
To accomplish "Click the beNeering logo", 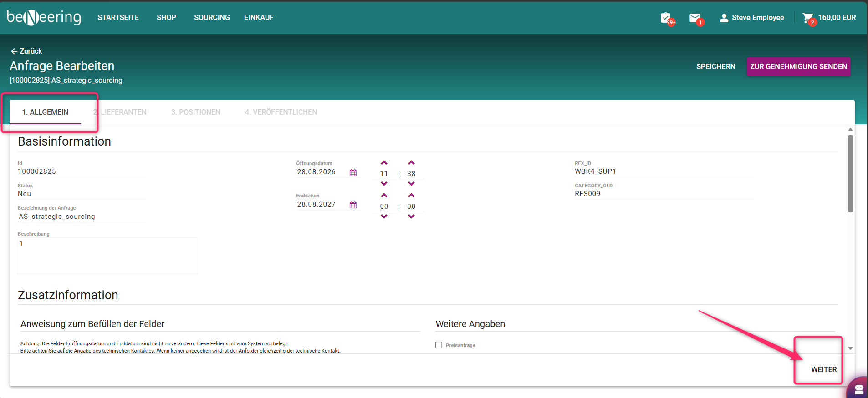I will pyautogui.click(x=44, y=17).
